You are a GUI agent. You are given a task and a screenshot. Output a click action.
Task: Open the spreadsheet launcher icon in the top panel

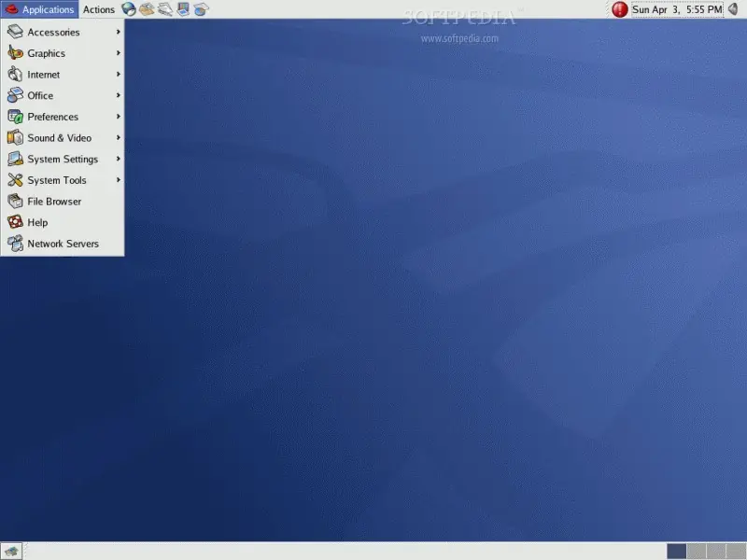coord(201,9)
